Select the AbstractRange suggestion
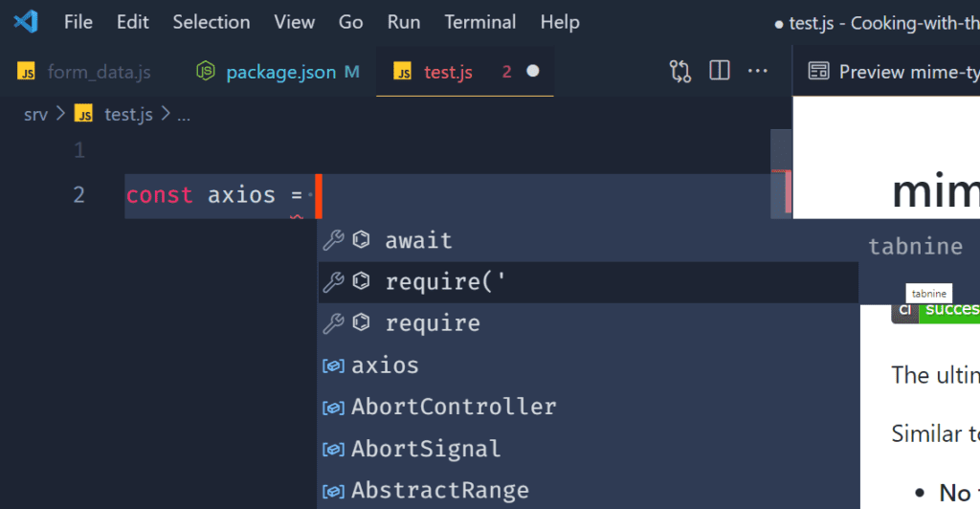Image resolution: width=980 pixels, height=509 pixels. point(588,490)
